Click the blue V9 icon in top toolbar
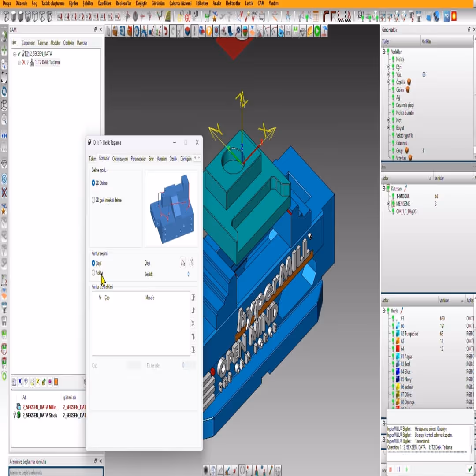 [x=446, y=16]
